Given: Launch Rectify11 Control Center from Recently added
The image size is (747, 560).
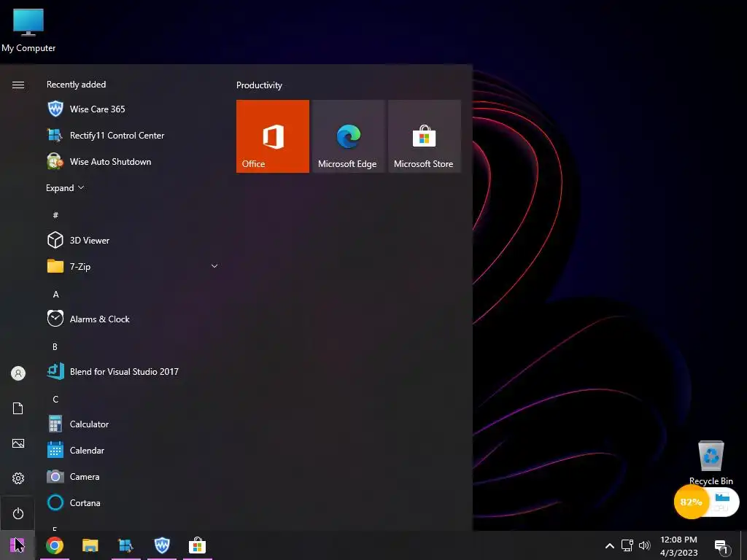Looking at the screenshot, I should pyautogui.click(x=133, y=135).
